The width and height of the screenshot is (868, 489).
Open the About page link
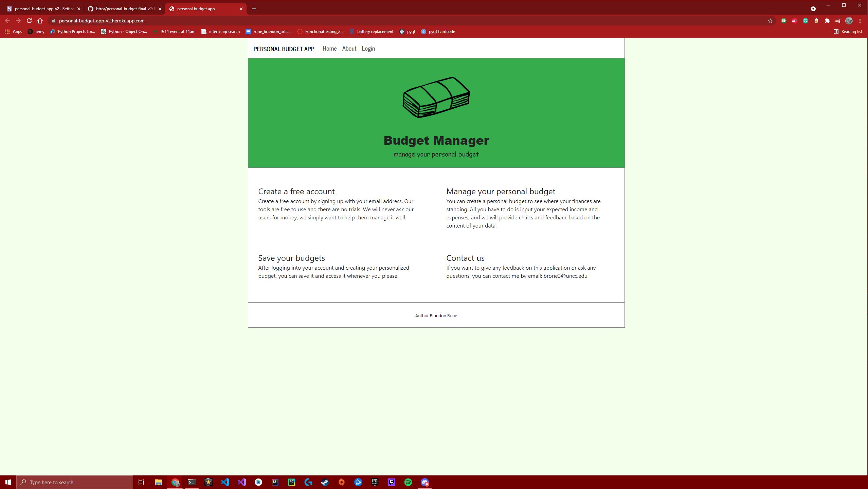(x=349, y=49)
